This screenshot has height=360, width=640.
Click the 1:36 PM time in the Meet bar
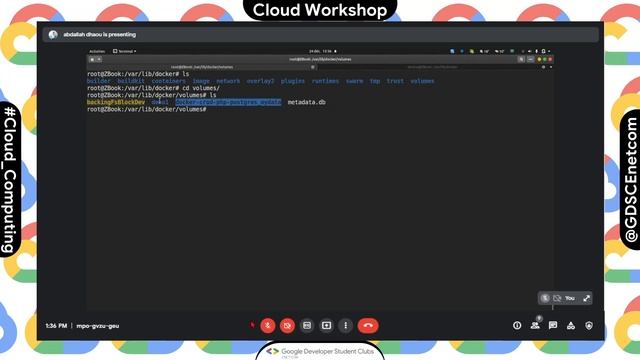[56, 326]
